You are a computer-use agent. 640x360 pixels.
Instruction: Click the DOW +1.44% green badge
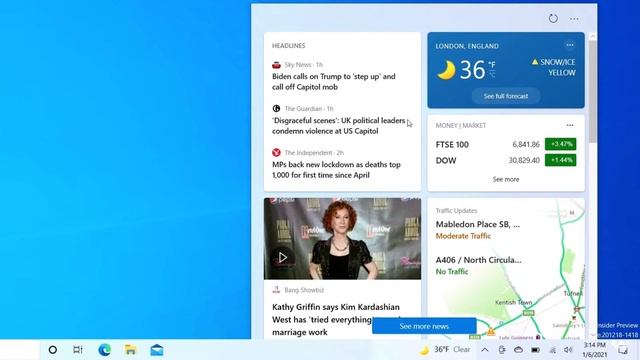[561, 160]
